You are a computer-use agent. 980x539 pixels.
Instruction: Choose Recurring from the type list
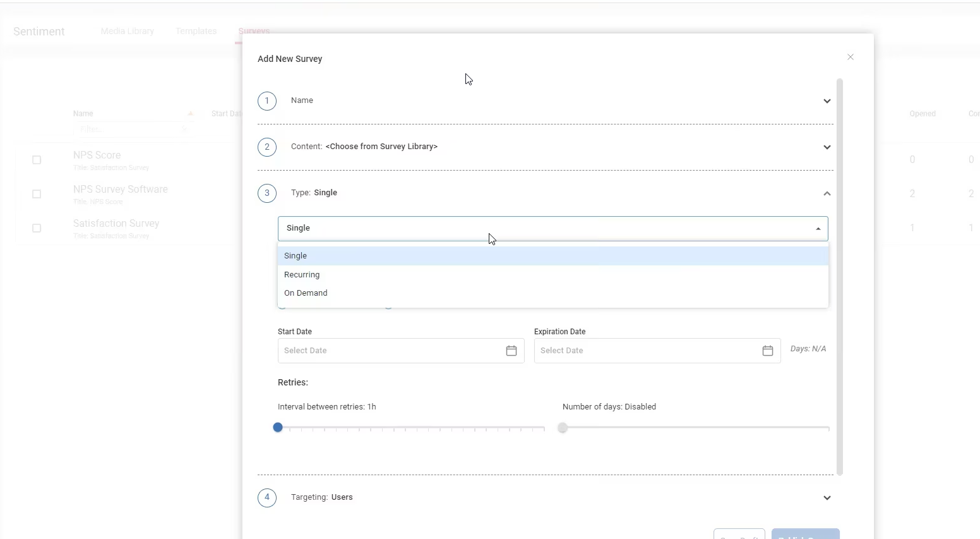(x=553, y=275)
